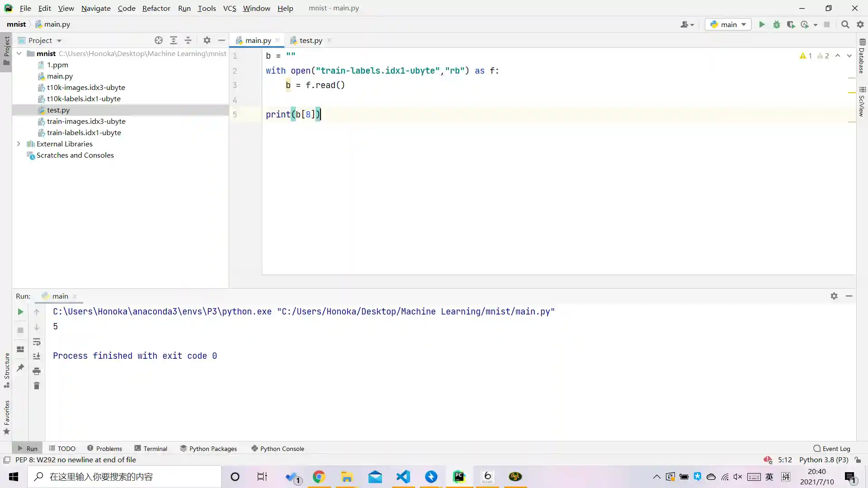Rerun main in Run panel
The height and width of the screenshot is (488, 868).
point(20,312)
